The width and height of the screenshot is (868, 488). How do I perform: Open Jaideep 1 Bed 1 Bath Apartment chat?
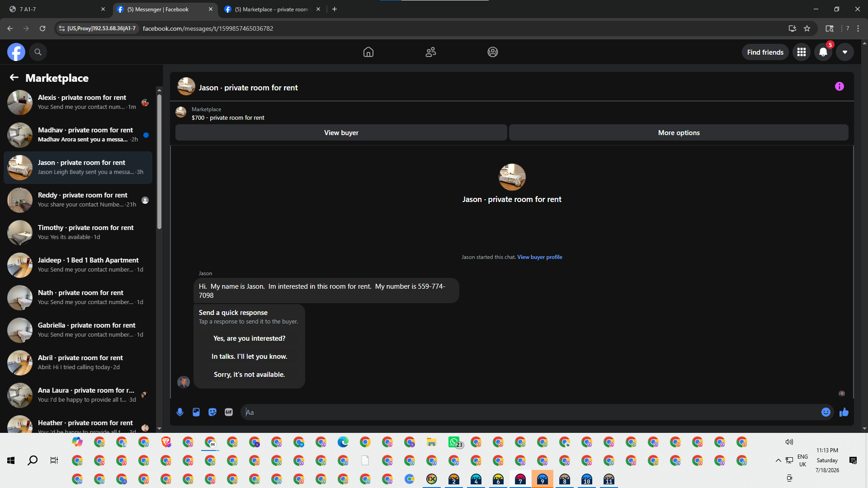click(78, 265)
